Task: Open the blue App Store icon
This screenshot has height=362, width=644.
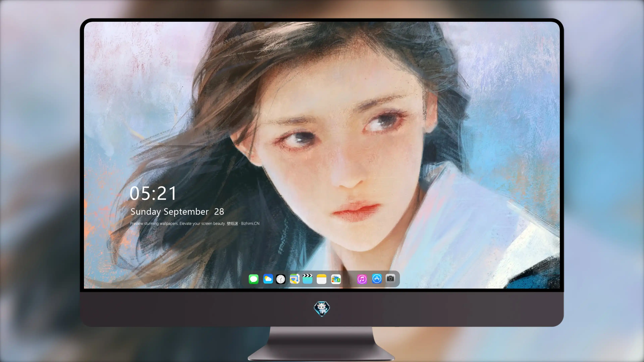Action: click(377, 279)
